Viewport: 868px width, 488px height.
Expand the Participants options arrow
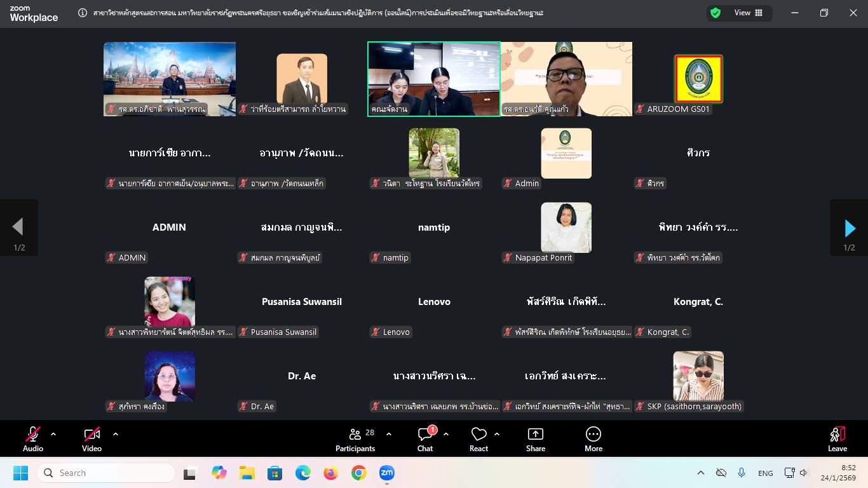coord(389,435)
